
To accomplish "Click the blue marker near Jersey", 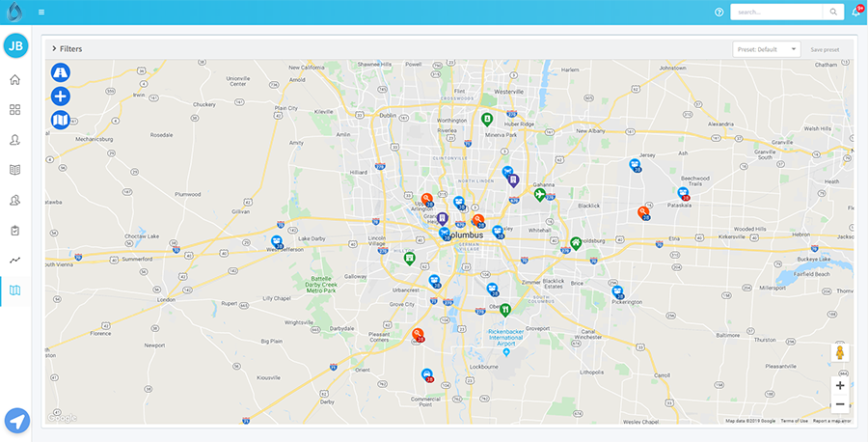I will tap(635, 166).
